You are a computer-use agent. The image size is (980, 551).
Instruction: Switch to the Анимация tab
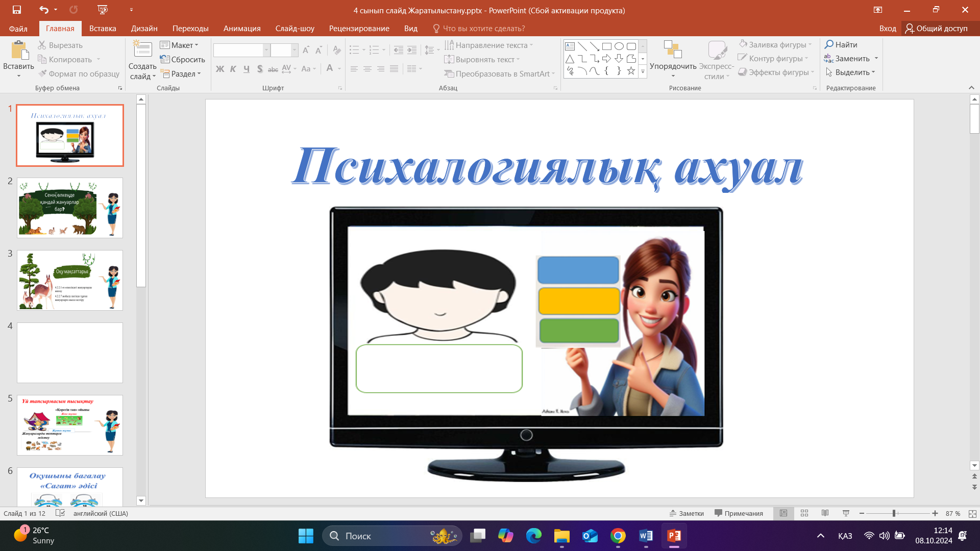pos(242,29)
